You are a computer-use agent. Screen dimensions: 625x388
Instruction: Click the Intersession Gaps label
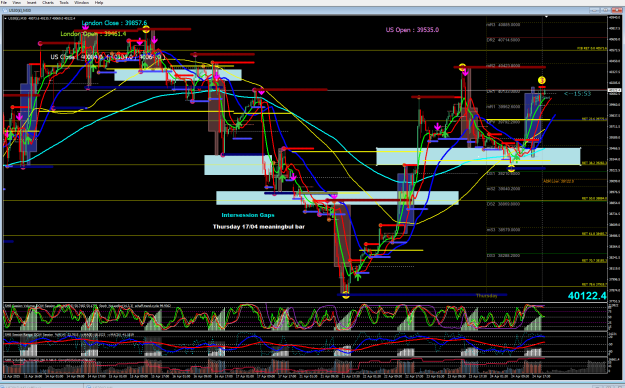point(248,215)
